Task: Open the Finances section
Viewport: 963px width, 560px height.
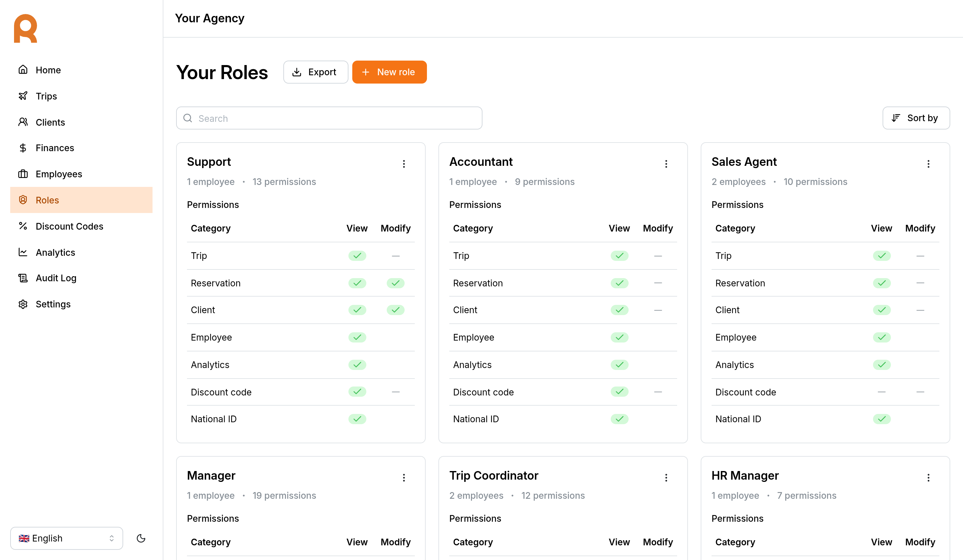Action: coord(81,148)
